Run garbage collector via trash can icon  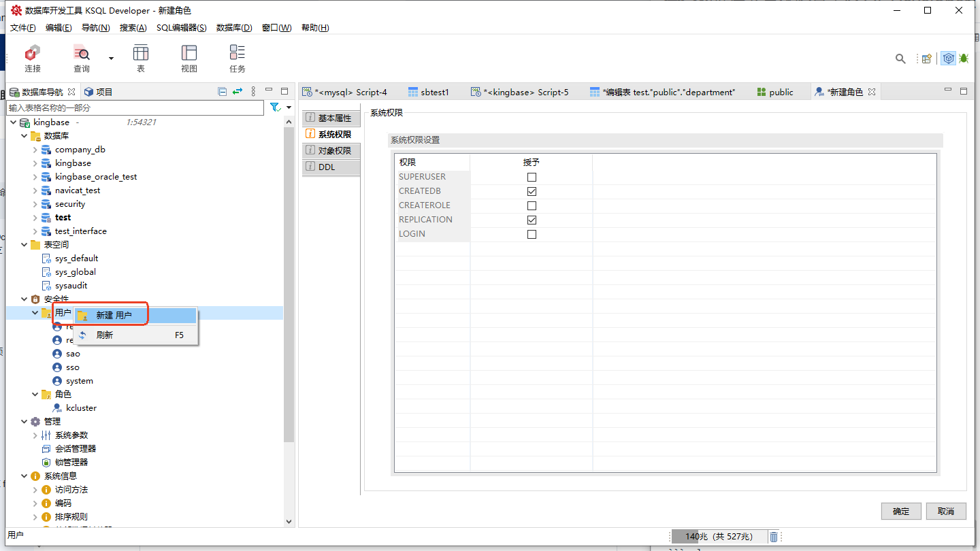coord(774,537)
